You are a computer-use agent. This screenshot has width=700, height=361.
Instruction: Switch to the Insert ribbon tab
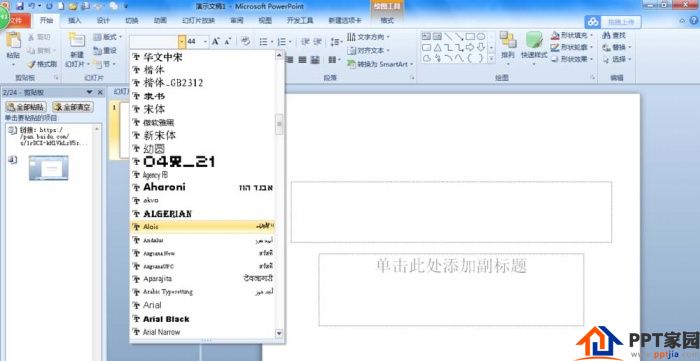(75, 21)
